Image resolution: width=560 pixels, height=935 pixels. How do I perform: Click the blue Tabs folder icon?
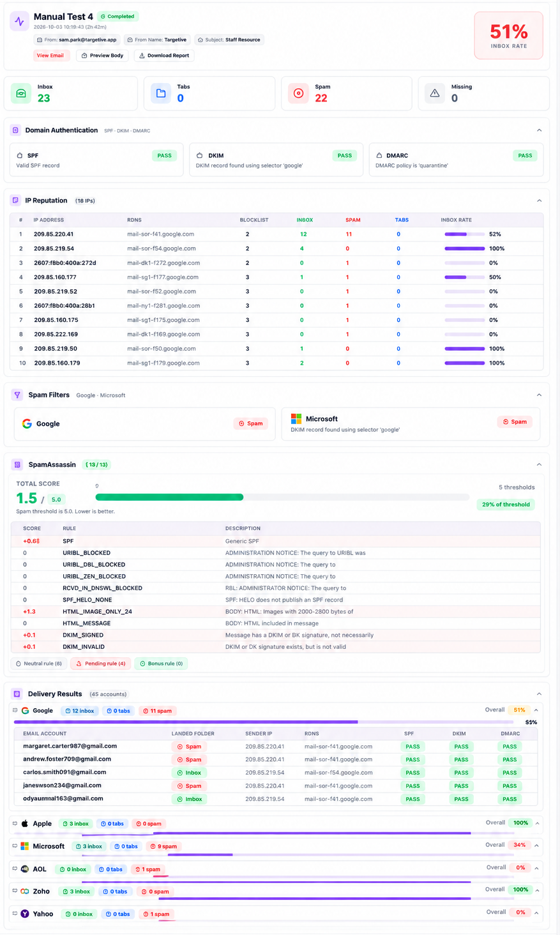point(161,93)
